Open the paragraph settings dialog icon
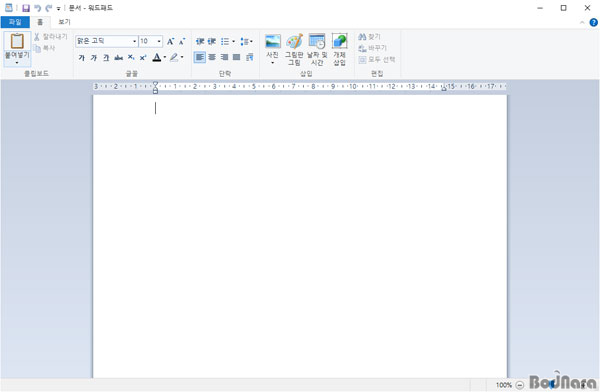600x392 pixels. click(250, 57)
